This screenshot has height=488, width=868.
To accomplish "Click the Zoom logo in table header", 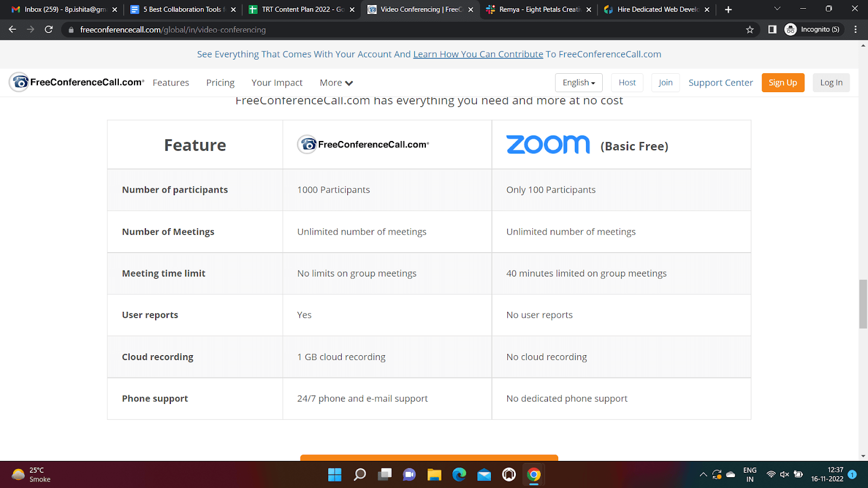I will coord(548,145).
